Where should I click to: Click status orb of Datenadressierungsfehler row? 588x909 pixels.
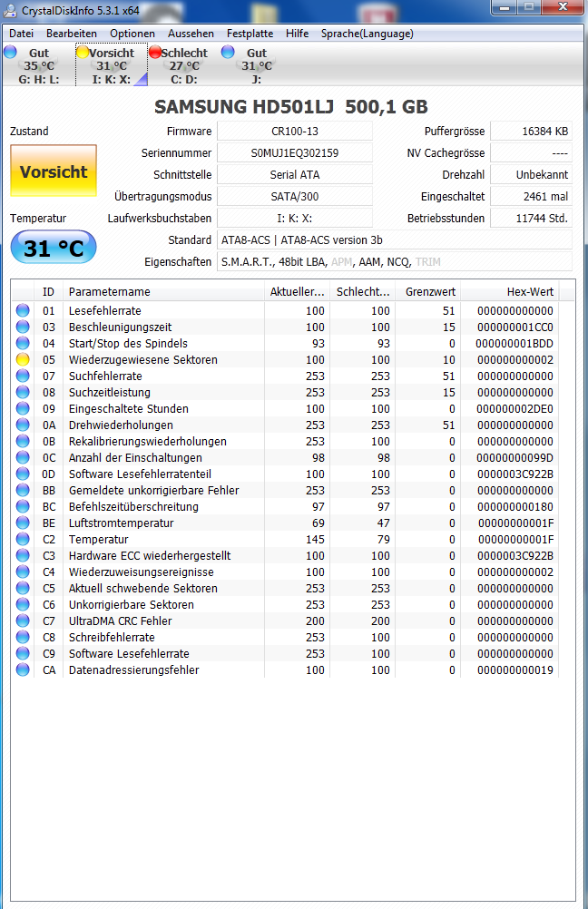23,670
